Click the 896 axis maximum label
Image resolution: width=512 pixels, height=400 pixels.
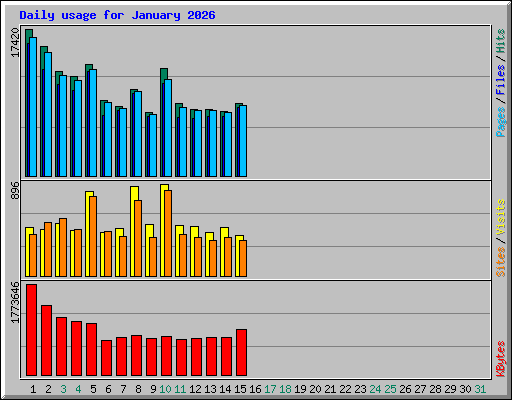coord(15,190)
